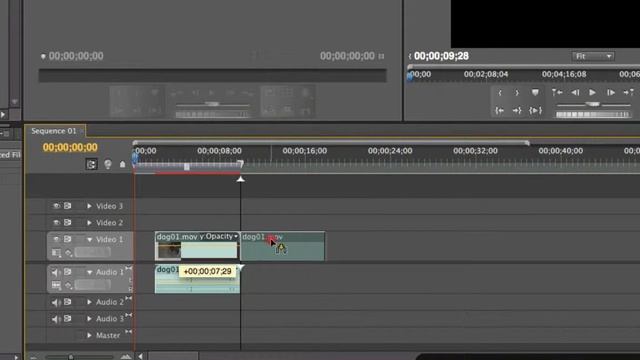Go to previous marker in Program Monitor

(557, 93)
